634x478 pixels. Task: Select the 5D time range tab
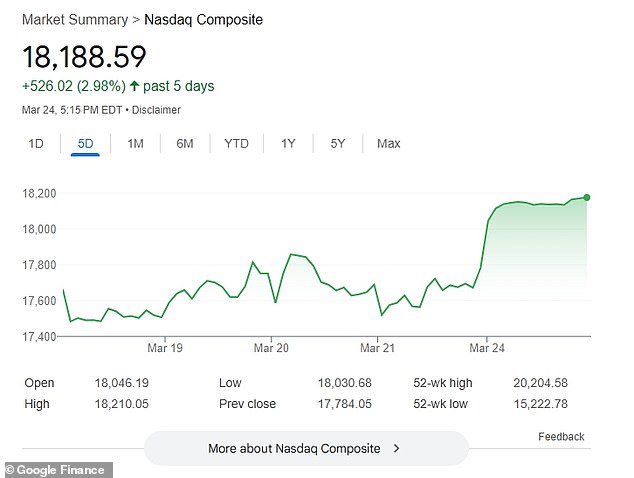85,144
